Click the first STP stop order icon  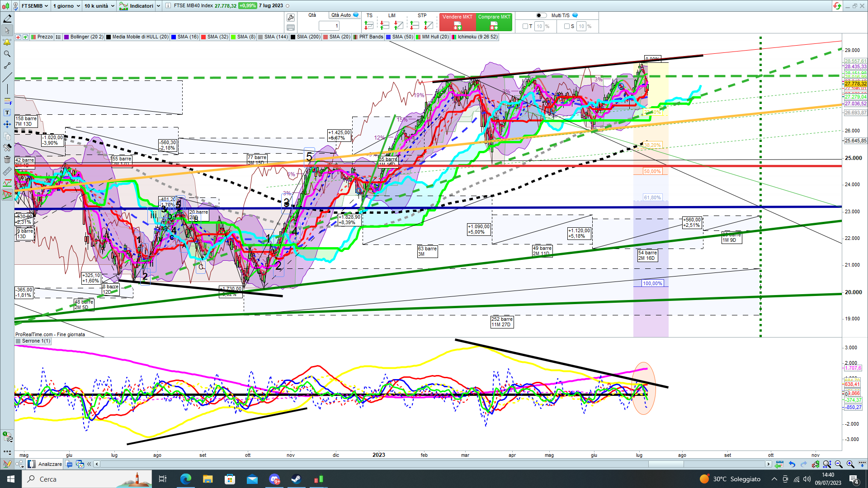(x=415, y=25)
